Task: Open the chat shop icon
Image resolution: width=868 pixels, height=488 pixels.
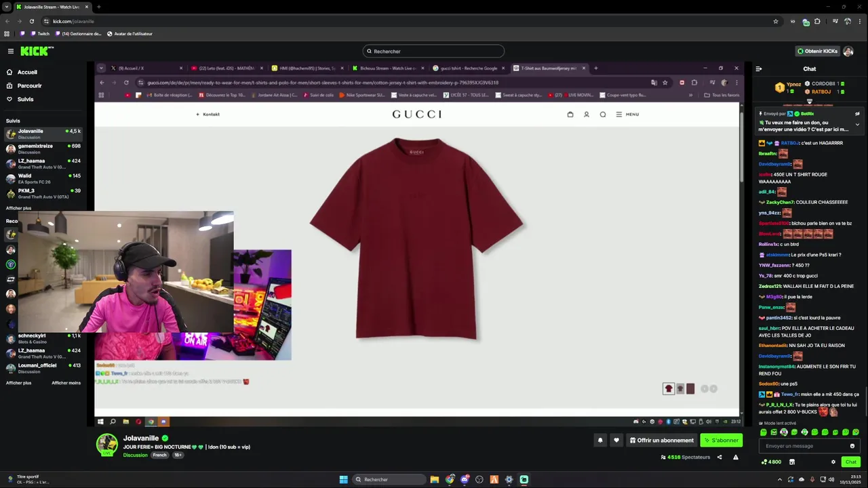Action: [x=791, y=462]
